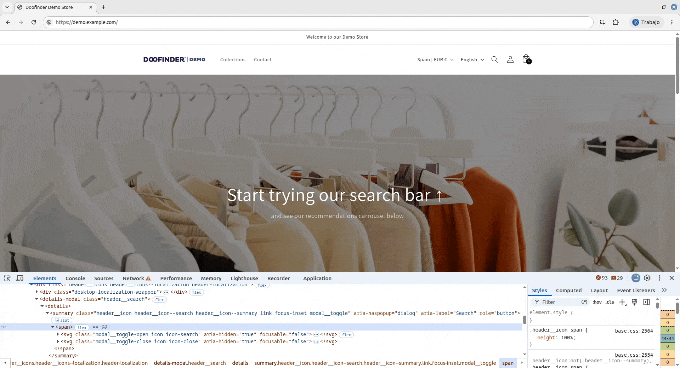680x368 pixels.
Task: Open the country/currency selector dropdown in header
Action: [x=435, y=60]
